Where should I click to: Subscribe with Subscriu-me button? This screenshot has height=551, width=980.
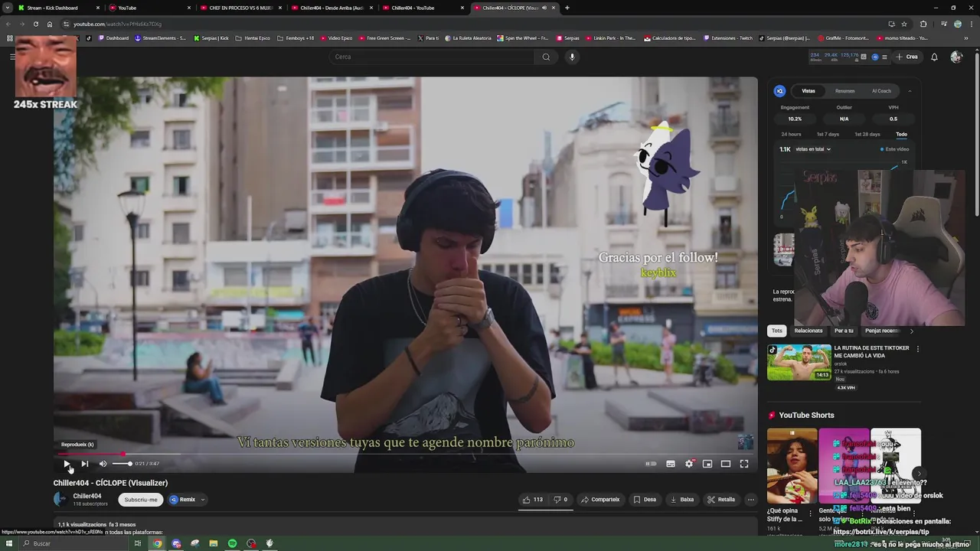(x=141, y=500)
